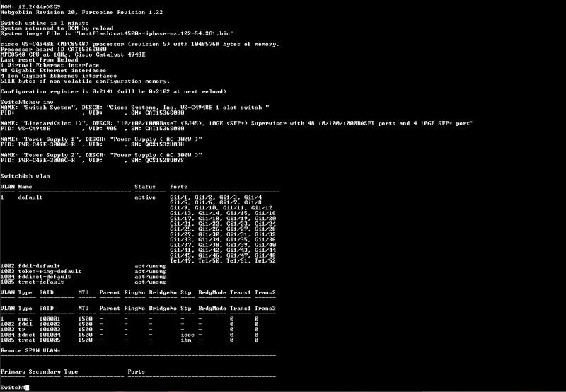Click the 'Switch#sh vlan' command line
Screen dimensions: 566x392
[25, 176]
